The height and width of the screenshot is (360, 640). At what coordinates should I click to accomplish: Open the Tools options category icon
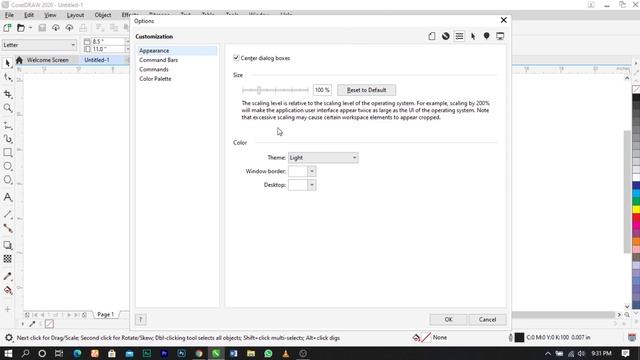coord(473,36)
